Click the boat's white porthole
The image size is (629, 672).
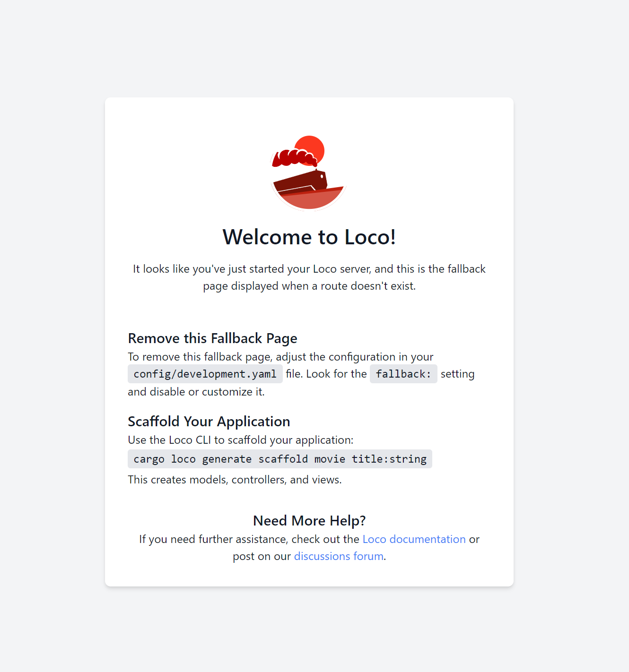(x=322, y=176)
